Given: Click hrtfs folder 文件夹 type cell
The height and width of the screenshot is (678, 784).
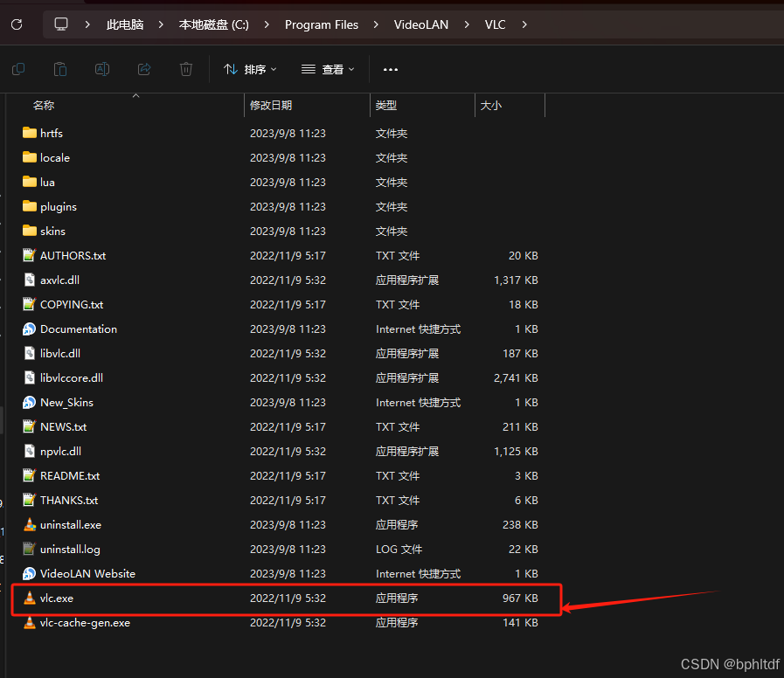Looking at the screenshot, I should (x=392, y=133).
